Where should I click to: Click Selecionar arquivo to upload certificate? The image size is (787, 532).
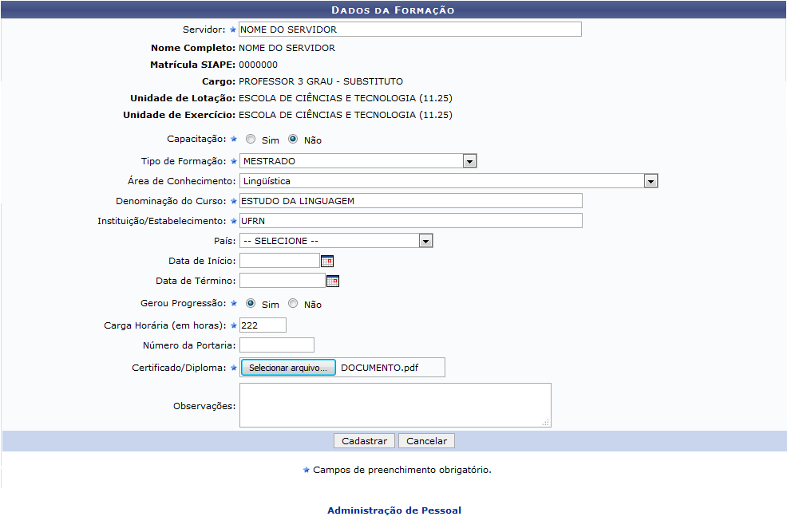pos(287,368)
